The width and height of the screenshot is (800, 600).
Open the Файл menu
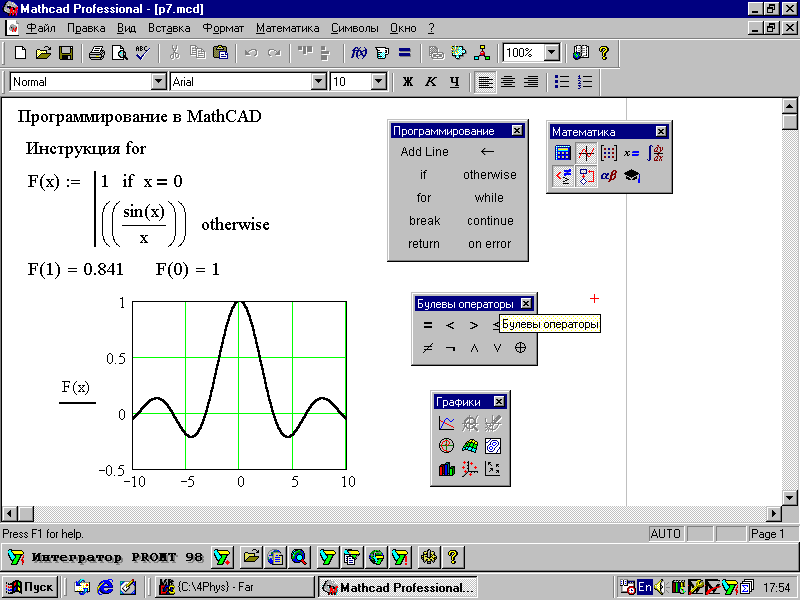coord(41,28)
